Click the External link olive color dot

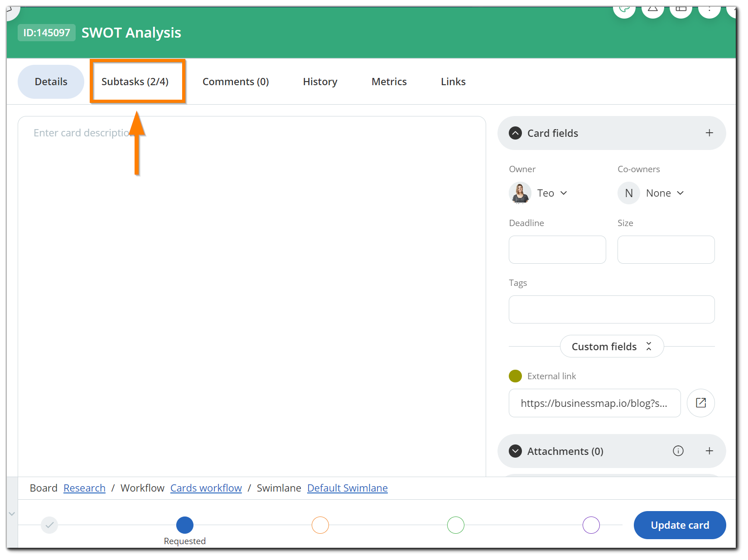click(x=515, y=376)
